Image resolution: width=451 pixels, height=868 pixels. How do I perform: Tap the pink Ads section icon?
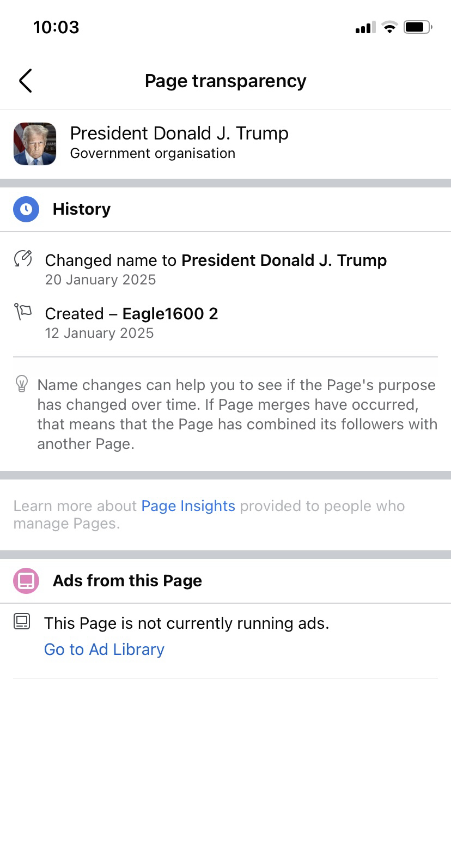point(26,581)
